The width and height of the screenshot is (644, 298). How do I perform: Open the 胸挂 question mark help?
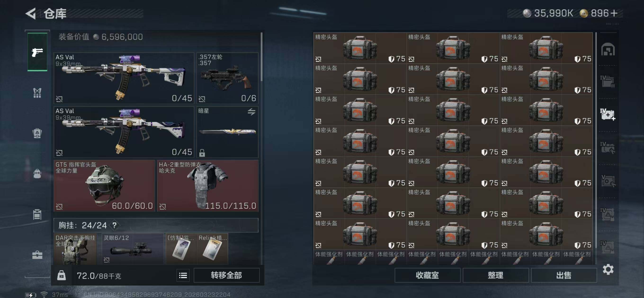click(x=115, y=225)
